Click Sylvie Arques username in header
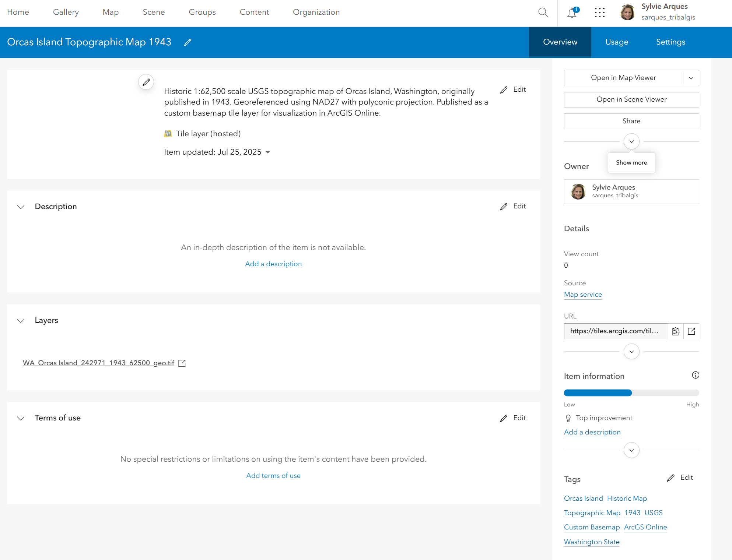This screenshot has height=560, width=732. pos(668,17)
